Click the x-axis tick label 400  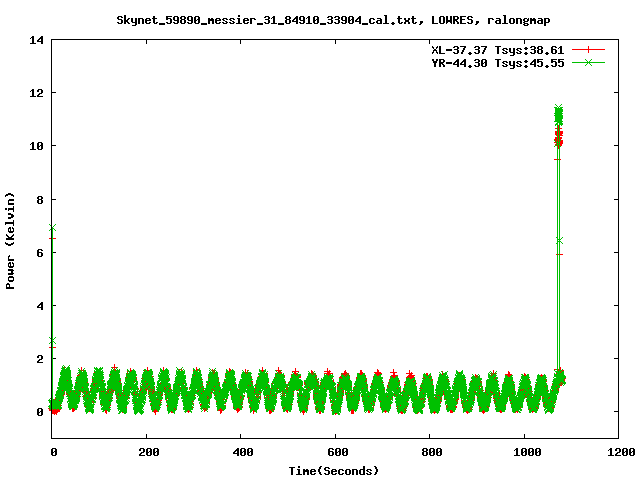[x=243, y=452]
